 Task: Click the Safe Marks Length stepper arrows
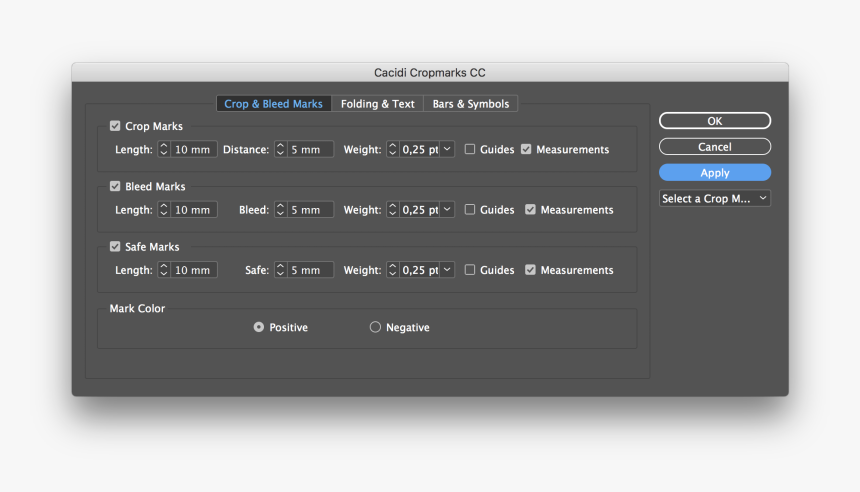click(163, 270)
